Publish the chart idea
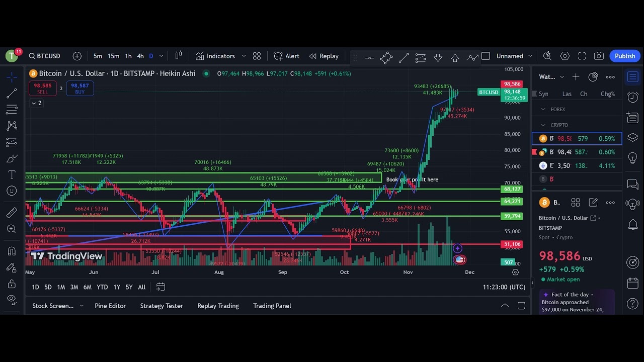This screenshot has height=362, width=644. pos(625,56)
